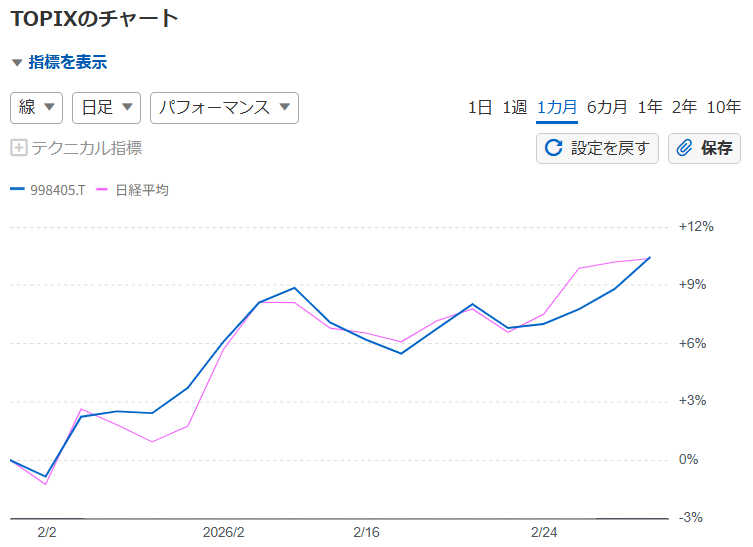Select the 1カ月 period tab
Screen dimensions: 753x547
(557, 107)
